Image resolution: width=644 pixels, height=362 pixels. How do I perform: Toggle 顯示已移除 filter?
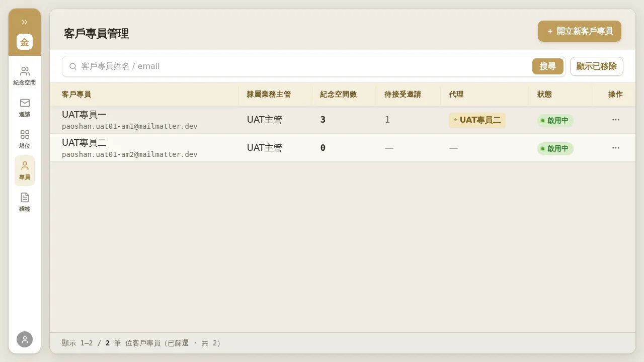tap(597, 66)
